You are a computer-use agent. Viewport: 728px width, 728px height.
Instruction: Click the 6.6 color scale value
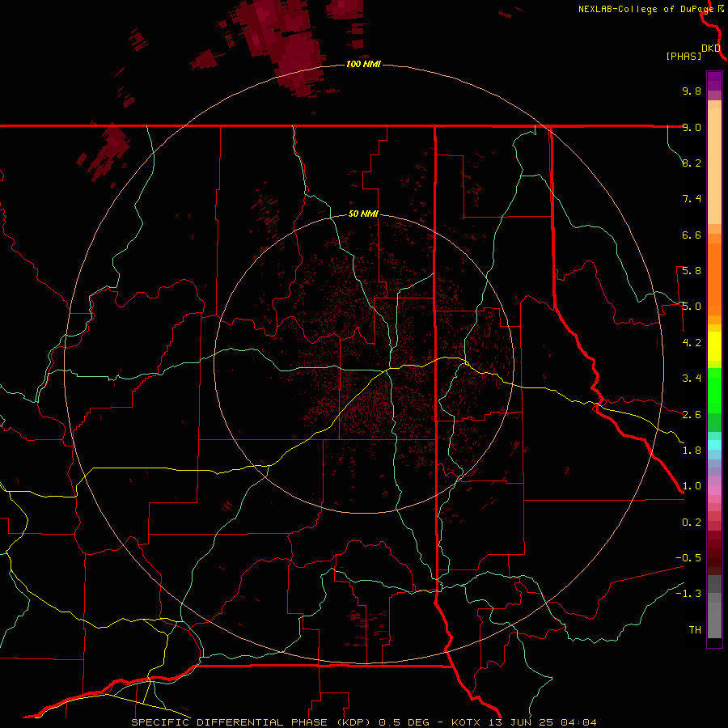click(692, 235)
